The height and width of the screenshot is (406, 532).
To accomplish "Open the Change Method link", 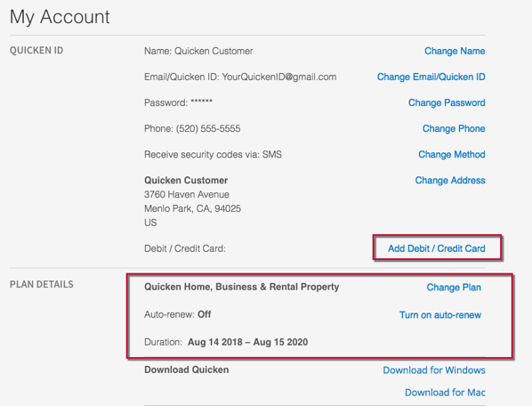I will (x=452, y=154).
